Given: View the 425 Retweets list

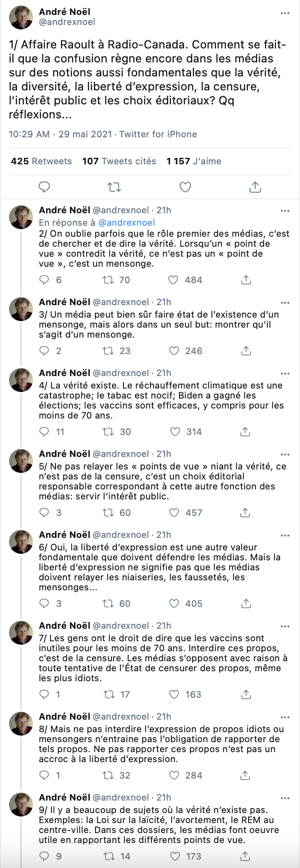Looking at the screenshot, I should pyautogui.click(x=41, y=161).
